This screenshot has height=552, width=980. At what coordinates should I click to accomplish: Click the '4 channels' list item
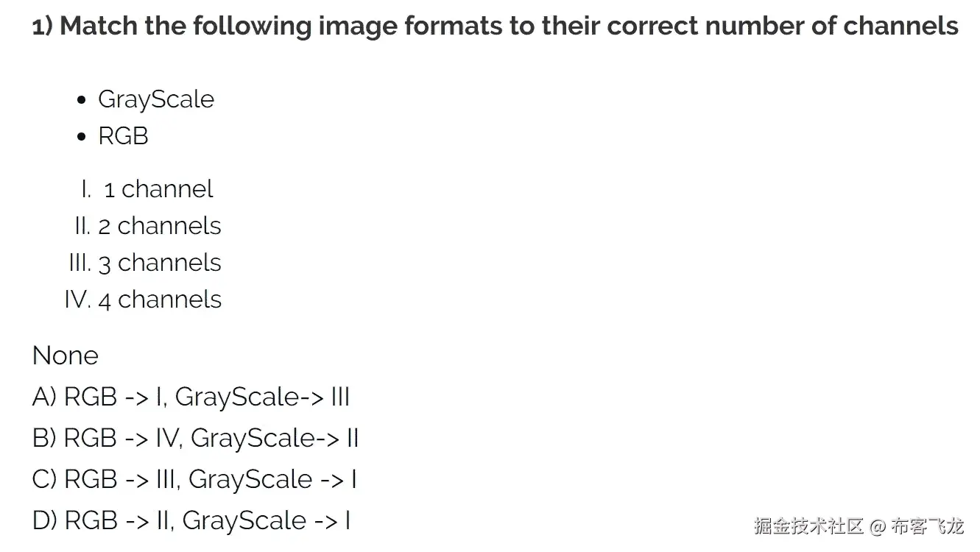[160, 300]
